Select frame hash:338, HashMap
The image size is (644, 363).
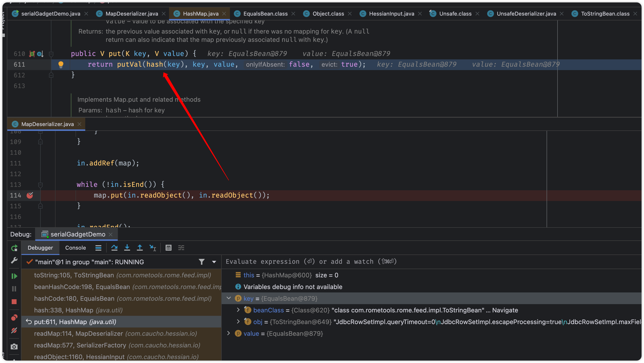121,310
